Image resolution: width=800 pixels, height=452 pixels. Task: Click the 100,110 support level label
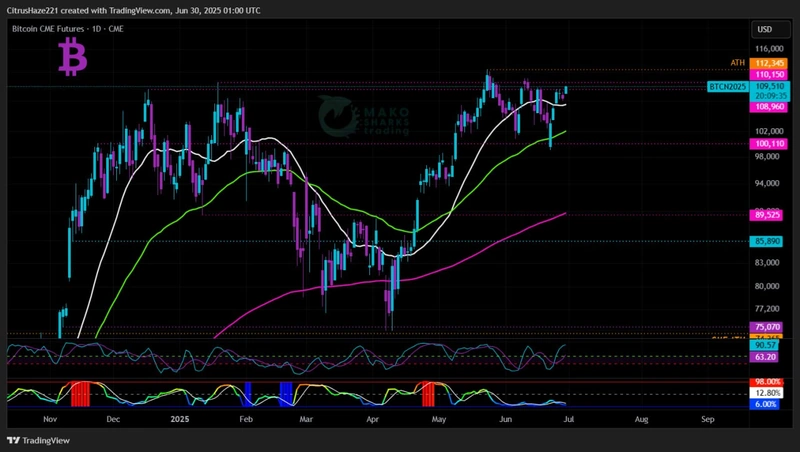768,144
